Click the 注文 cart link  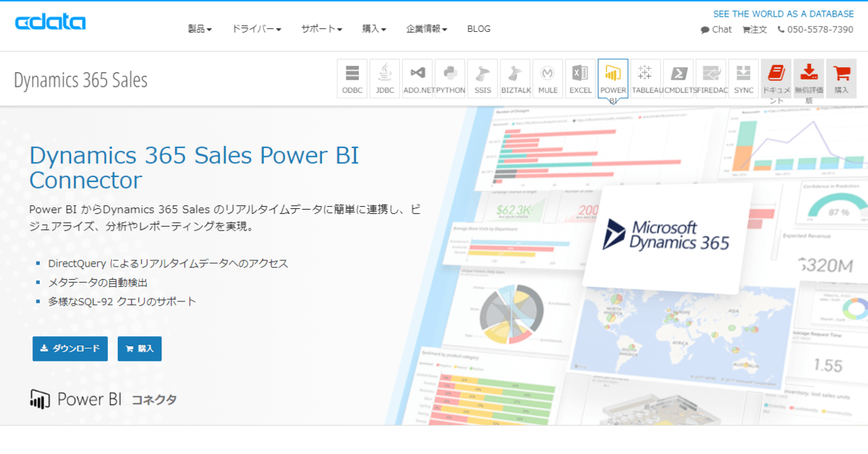click(x=754, y=30)
